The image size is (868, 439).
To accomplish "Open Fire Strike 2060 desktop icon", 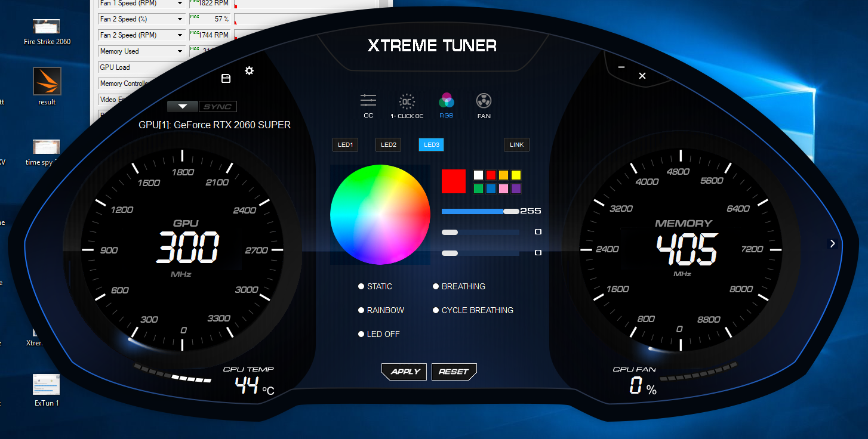I will tap(47, 32).
